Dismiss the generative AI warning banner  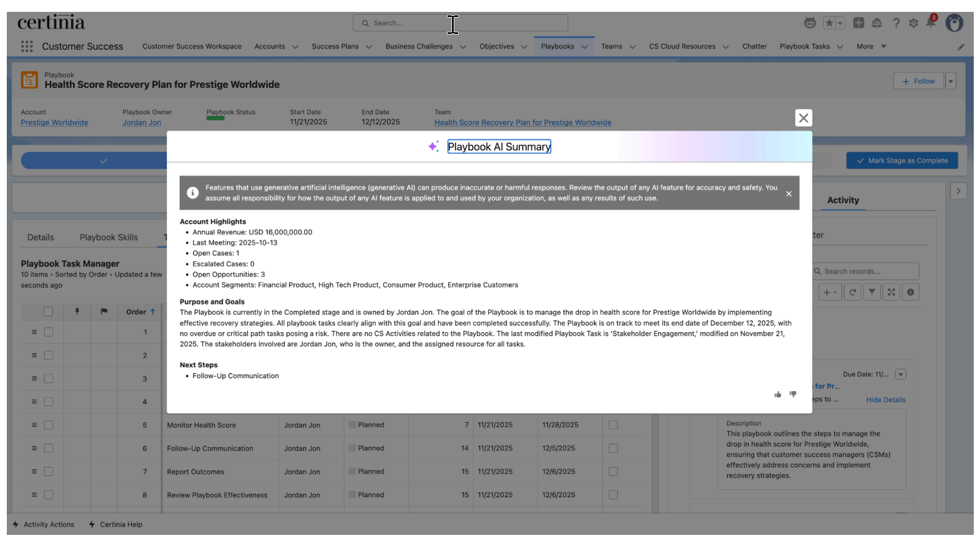coord(789,194)
